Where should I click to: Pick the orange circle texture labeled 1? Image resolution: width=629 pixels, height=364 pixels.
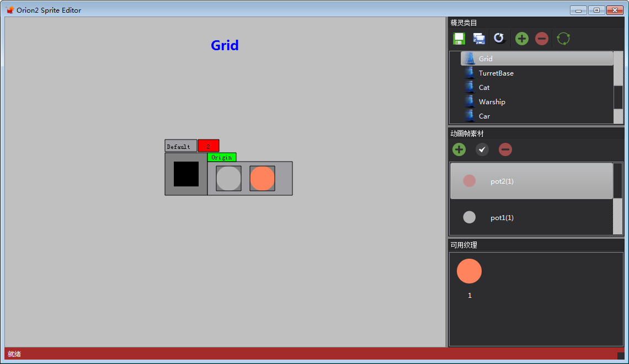[x=469, y=271]
